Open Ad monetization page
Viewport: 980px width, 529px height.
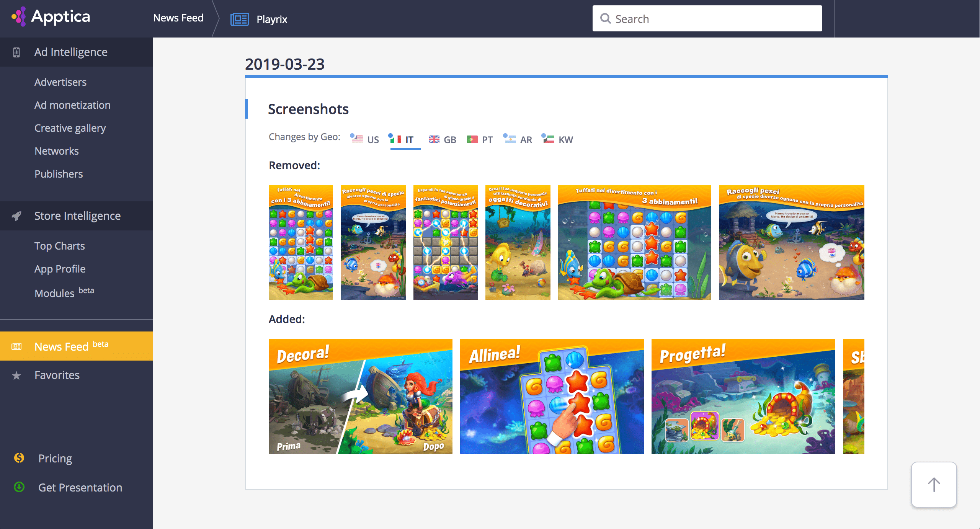coord(72,105)
